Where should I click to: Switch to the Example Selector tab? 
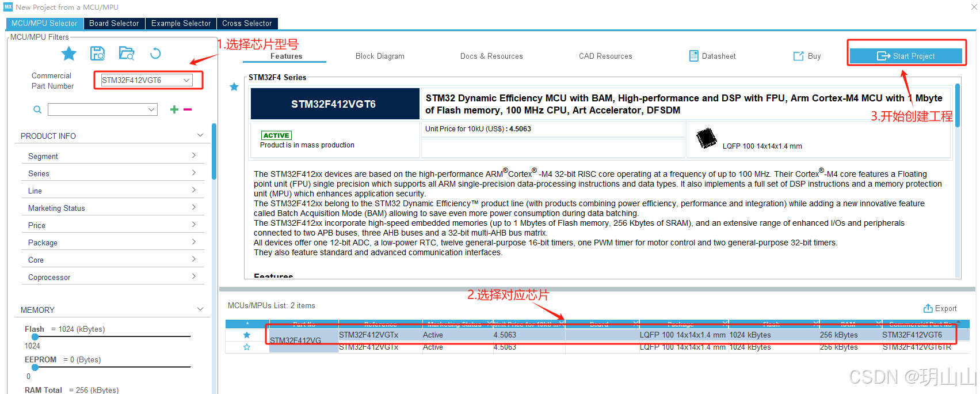[x=181, y=24]
